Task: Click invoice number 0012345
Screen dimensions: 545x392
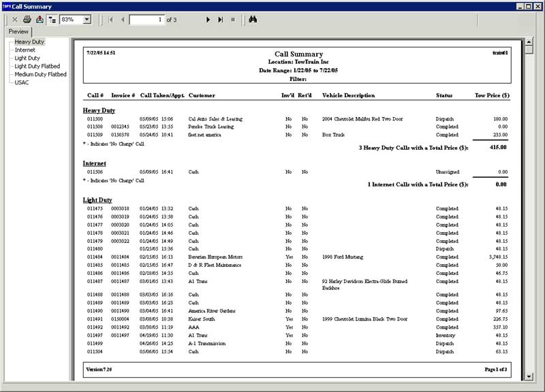Action: tap(120, 127)
